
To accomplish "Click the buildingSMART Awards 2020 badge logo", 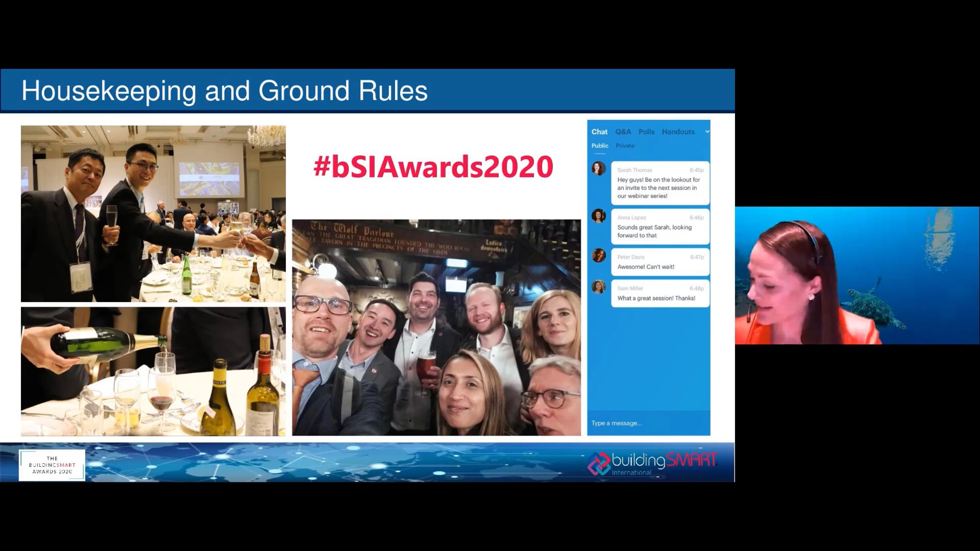I will [x=52, y=465].
